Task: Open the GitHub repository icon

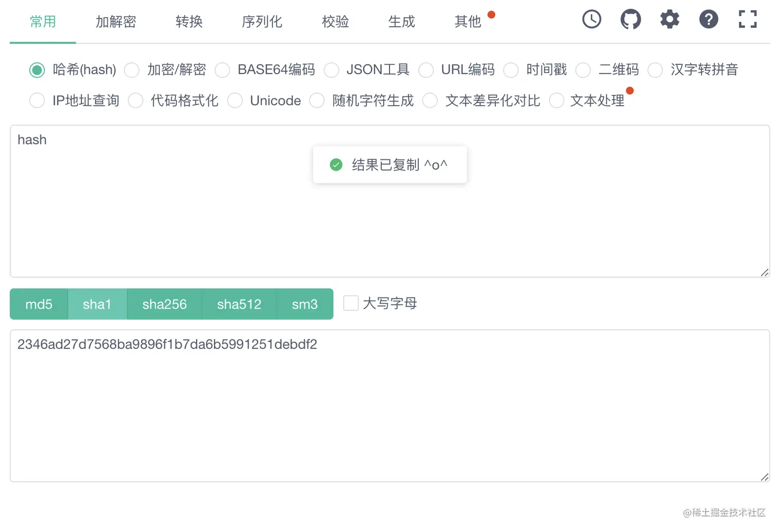Action: 630,20
